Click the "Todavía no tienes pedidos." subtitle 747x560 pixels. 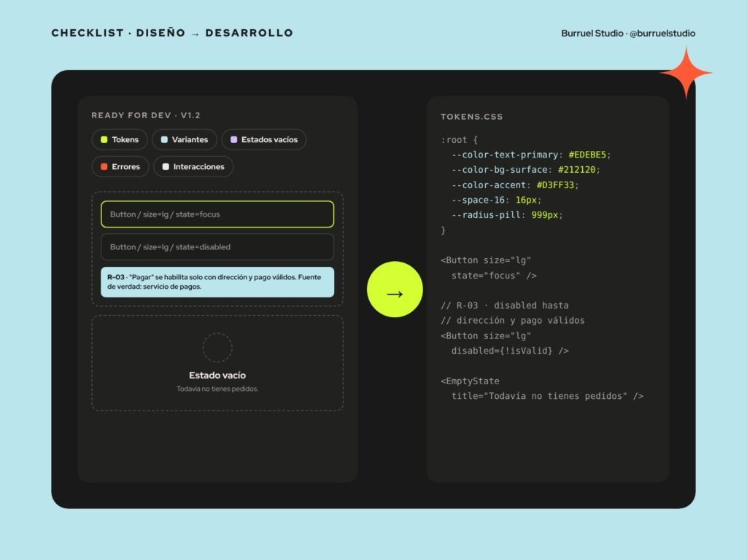217,389
